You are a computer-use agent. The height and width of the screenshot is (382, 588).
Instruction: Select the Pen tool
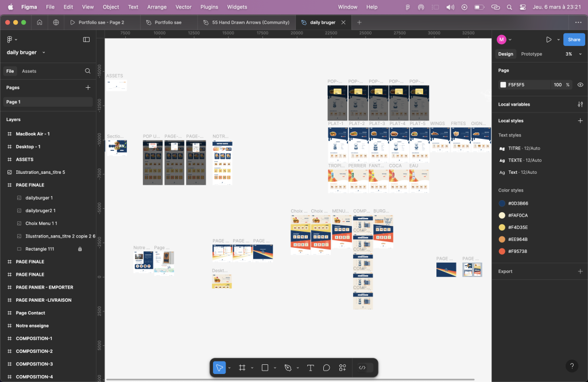[288, 368]
